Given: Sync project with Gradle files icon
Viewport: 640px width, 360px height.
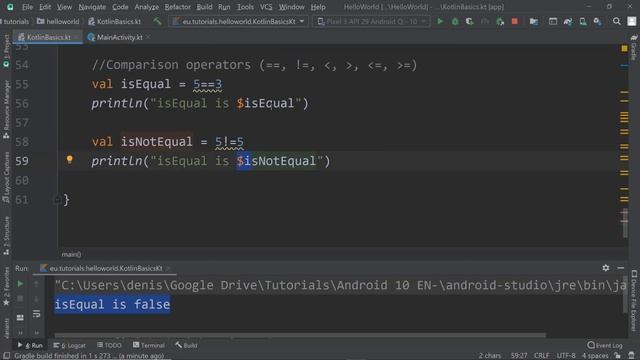Looking at the screenshot, I should coord(568,21).
